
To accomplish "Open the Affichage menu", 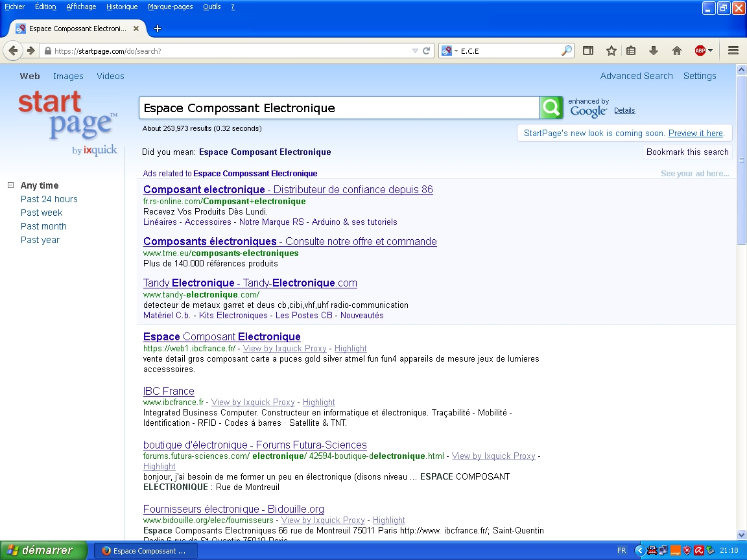I will pyautogui.click(x=81, y=6).
